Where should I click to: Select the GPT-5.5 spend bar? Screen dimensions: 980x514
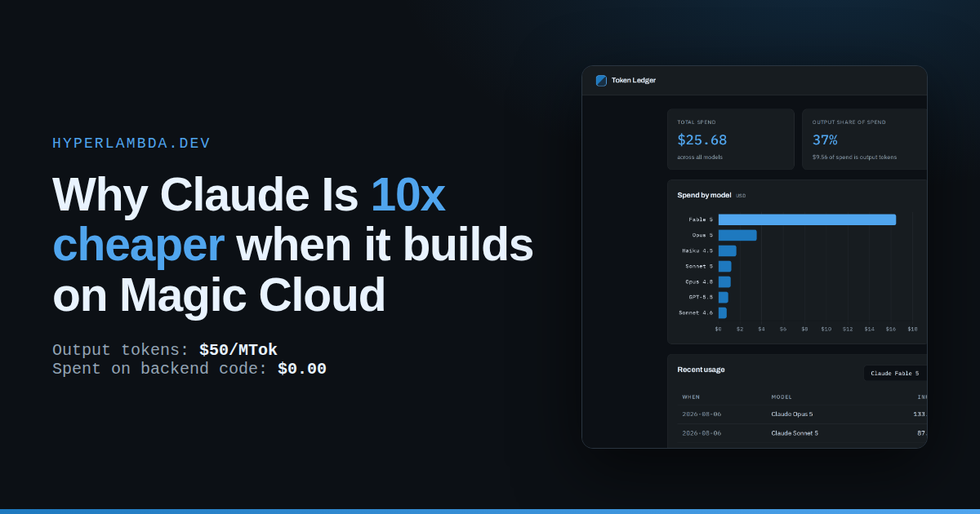coord(723,297)
